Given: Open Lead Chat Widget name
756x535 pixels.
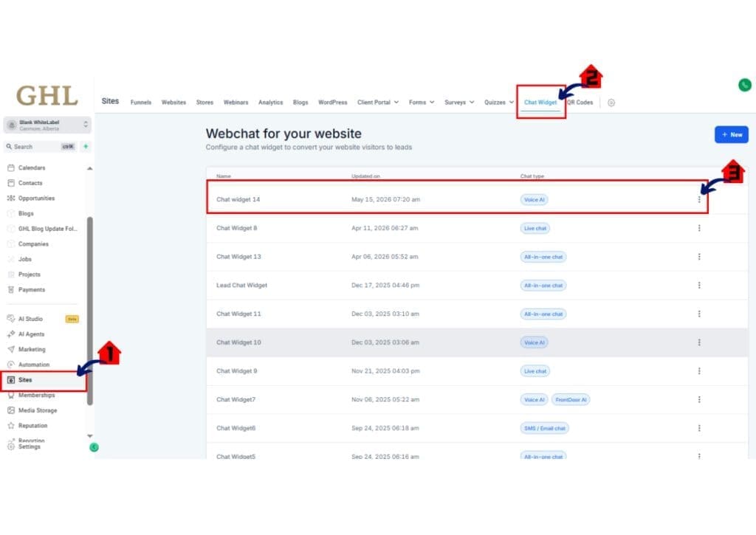Looking at the screenshot, I should pyautogui.click(x=241, y=286).
